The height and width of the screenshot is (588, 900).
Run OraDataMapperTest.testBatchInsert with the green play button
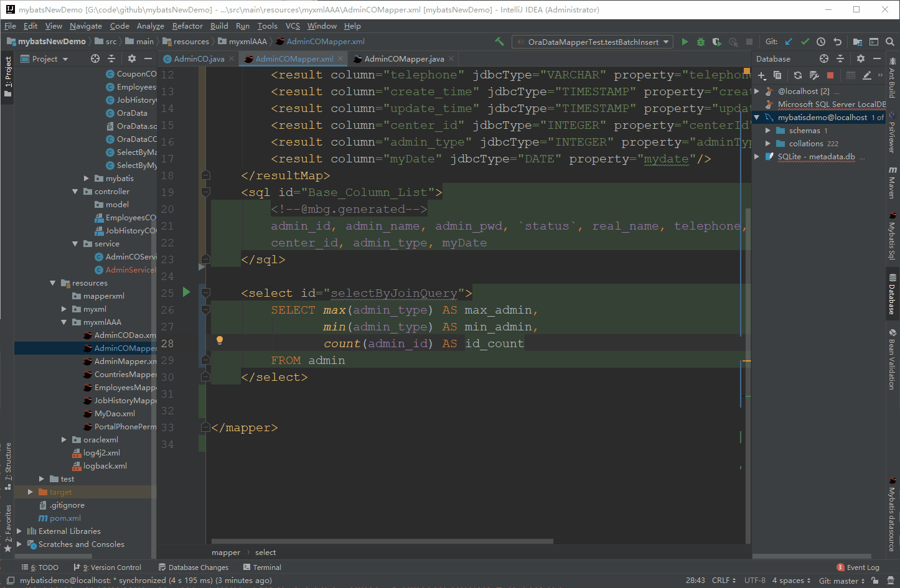tap(685, 42)
